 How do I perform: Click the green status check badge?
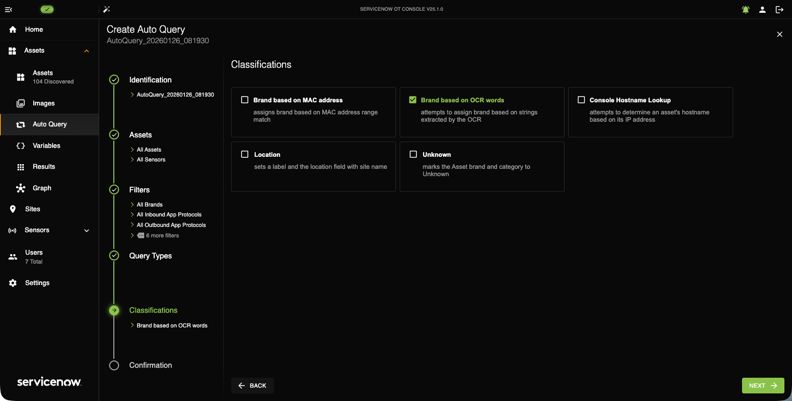(47, 9)
